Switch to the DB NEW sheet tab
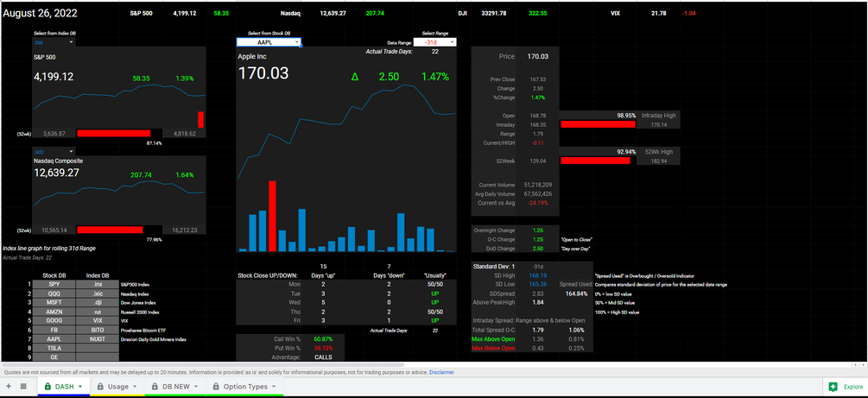This screenshot has width=868, height=398. pos(174,387)
